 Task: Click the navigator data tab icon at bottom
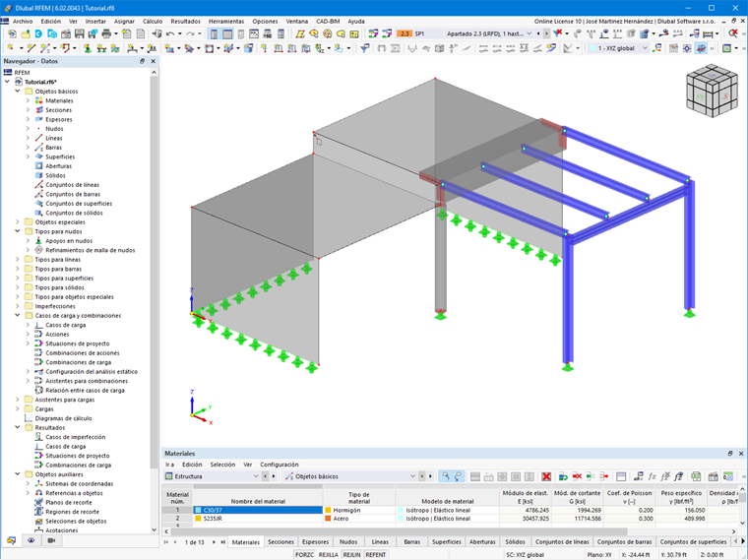(x=11, y=540)
